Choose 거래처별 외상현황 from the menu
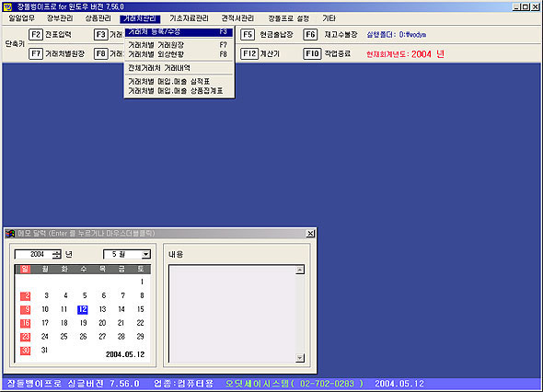Image resolution: width=543 pixels, height=392 pixels. pyautogui.click(x=179, y=54)
